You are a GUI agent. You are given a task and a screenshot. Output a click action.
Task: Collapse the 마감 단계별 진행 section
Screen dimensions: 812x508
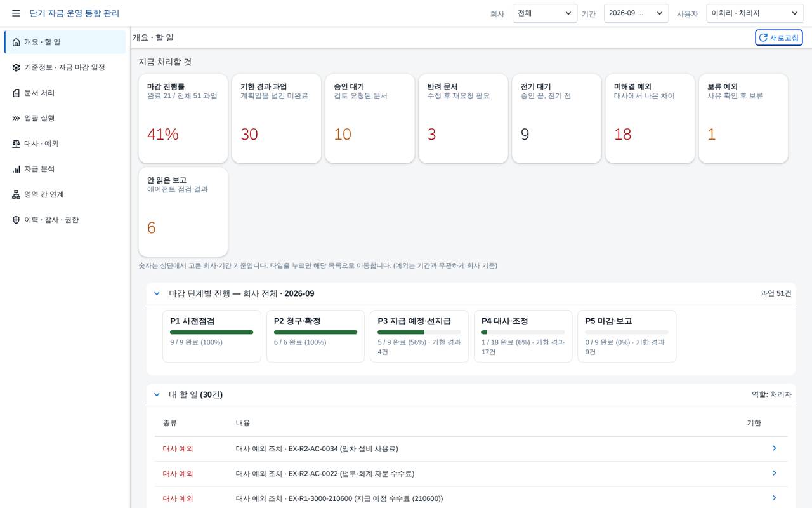click(157, 293)
